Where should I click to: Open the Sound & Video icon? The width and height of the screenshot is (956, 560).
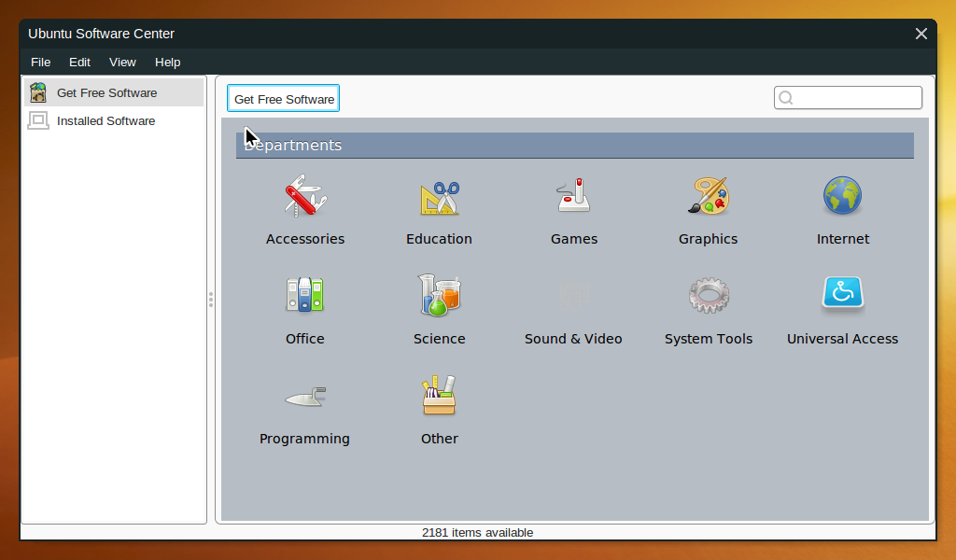(574, 295)
